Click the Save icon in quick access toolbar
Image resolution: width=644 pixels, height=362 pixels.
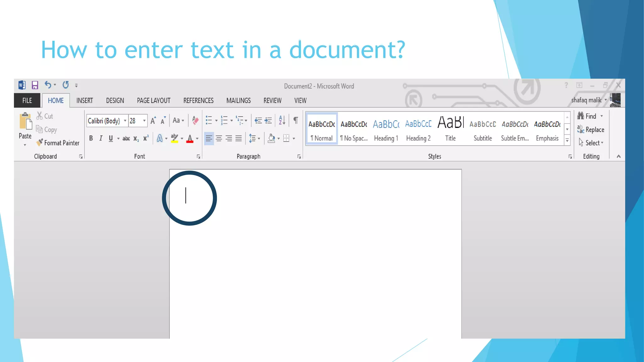[35, 85]
